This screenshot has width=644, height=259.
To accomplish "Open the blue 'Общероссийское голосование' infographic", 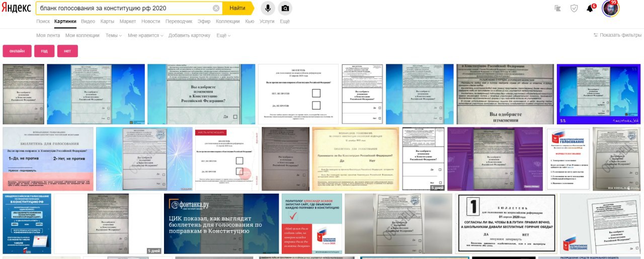I will (27, 224).
